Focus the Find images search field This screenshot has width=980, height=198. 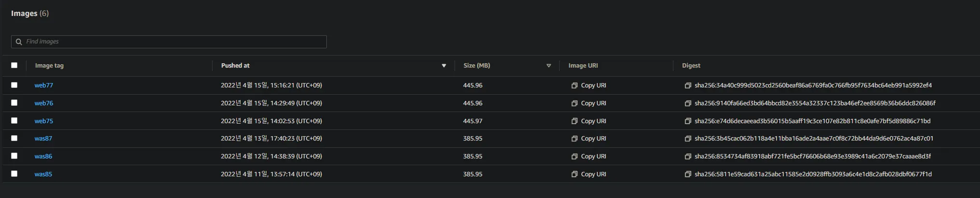point(174,42)
